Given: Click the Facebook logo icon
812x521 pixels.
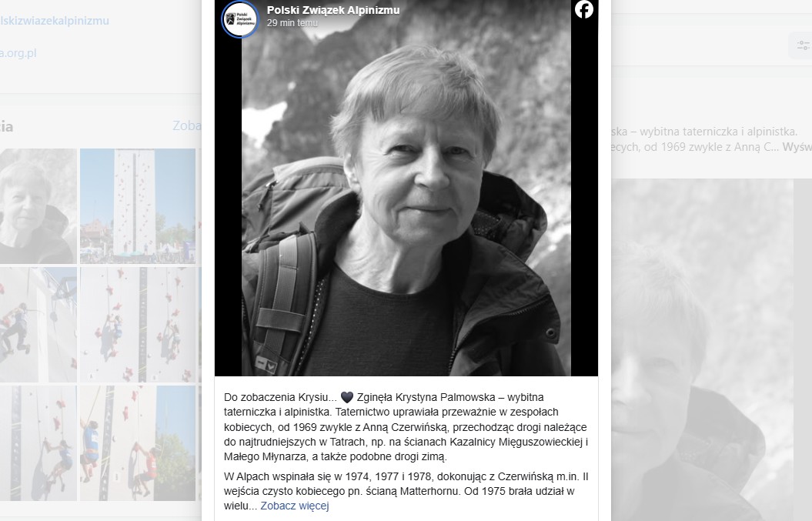Looking at the screenshot, I should click(583, 9).
